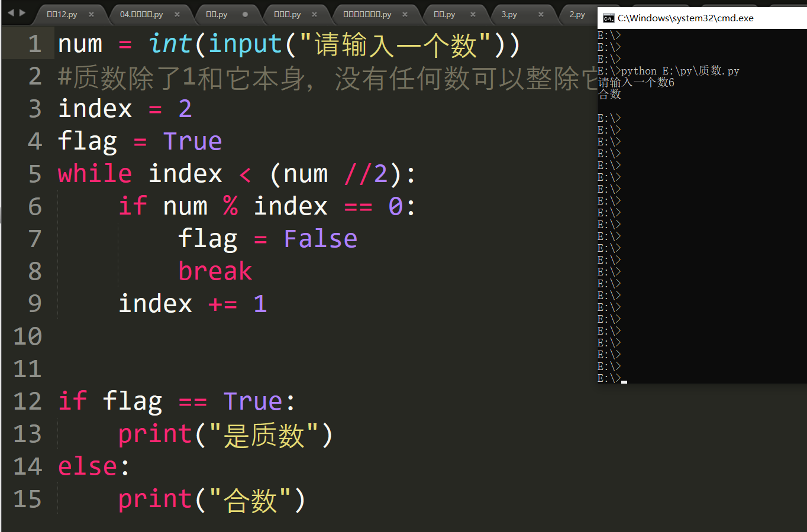This screenshot has height=532, width=807.
Task: Click the unsaved-changes dot on the tab
Action: 245,14
